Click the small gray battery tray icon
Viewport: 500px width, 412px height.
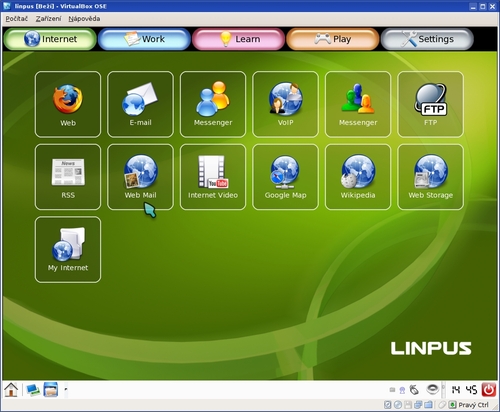(x=392, y=390)
